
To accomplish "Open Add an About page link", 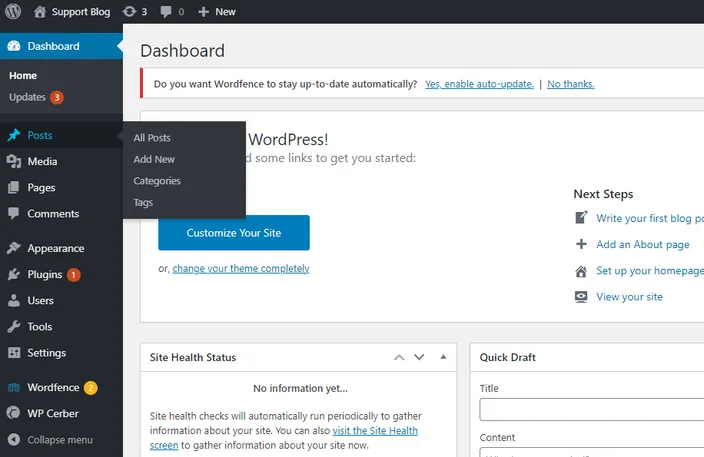I will 643,244.
